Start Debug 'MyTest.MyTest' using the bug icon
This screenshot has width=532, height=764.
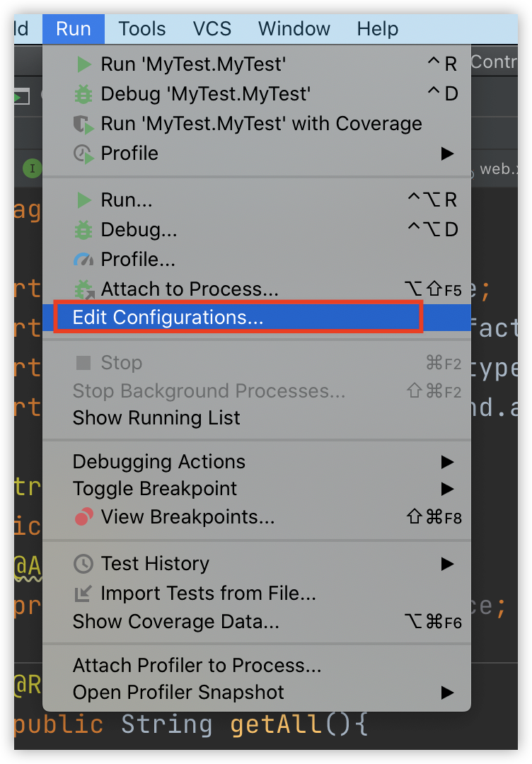tap(83, 93)
